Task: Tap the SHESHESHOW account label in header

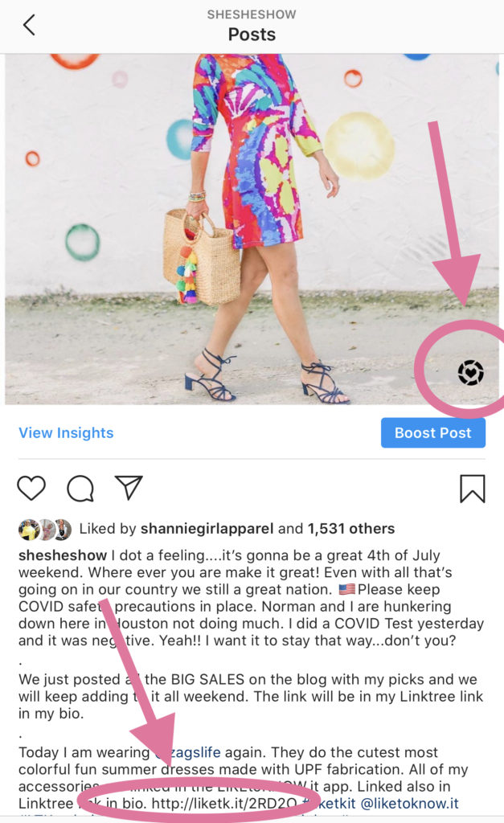Action: point(252,14)
